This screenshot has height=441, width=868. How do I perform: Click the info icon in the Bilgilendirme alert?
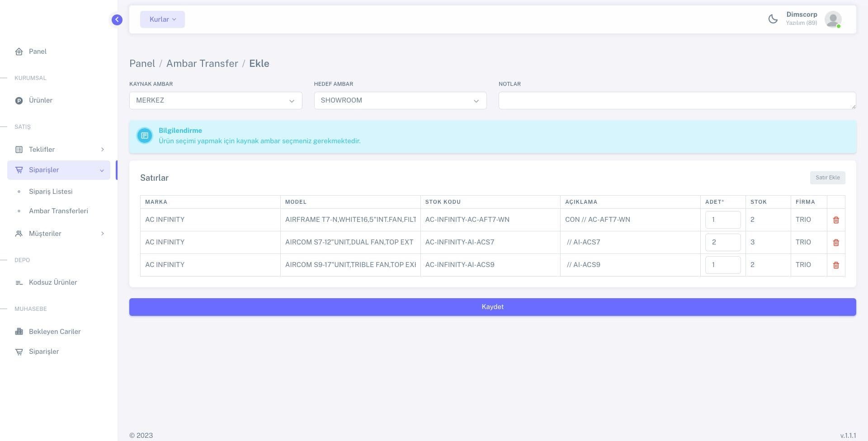(x=145, y=136)
